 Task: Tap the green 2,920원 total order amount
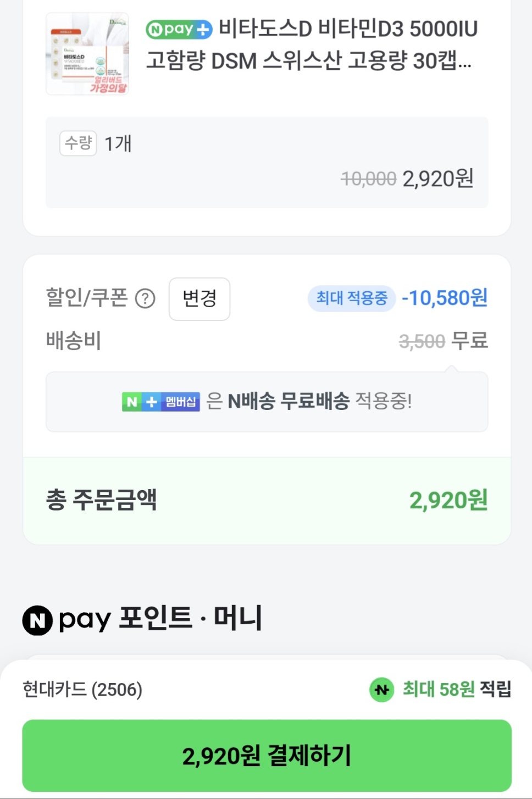click(448, 501)
